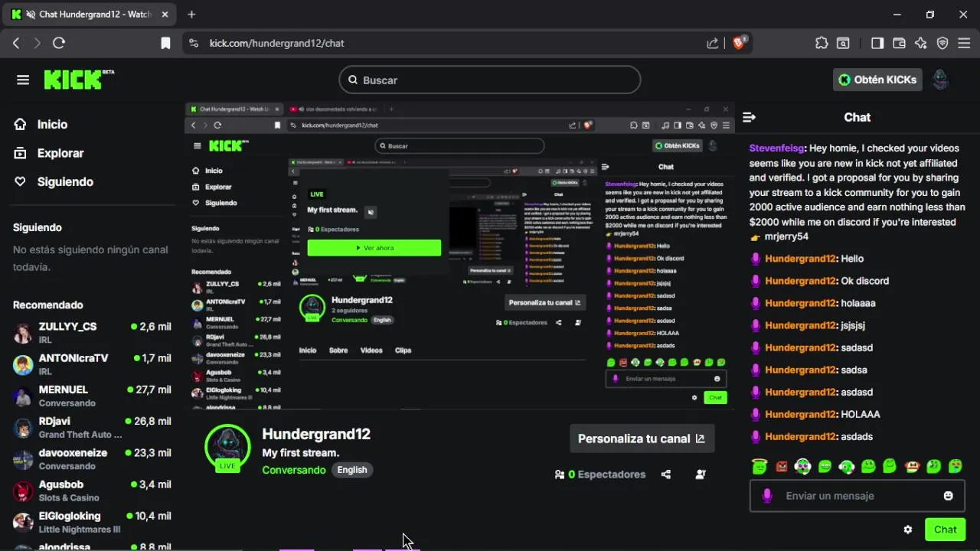Open Leo AI sparkle icon in toolbar
This screenshot has height=551, width=980.
(x=921, y=43)
